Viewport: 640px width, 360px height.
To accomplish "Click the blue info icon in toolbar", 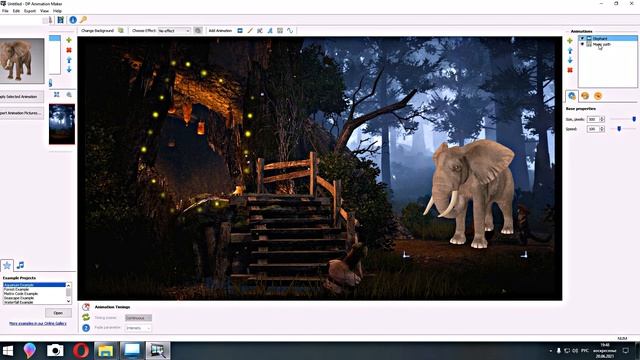I will (x=73, y=20).
